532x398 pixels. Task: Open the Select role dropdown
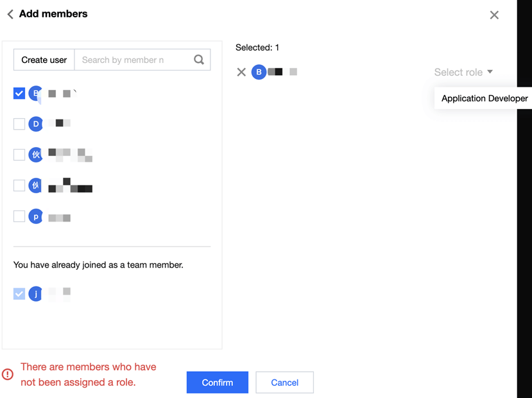coord(463,73)
